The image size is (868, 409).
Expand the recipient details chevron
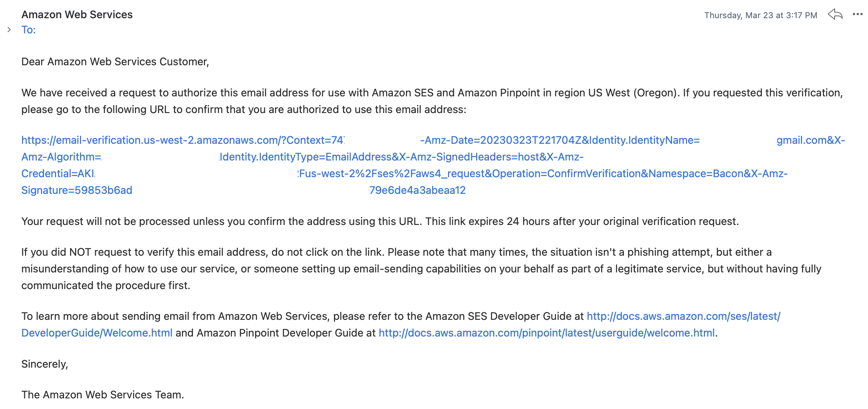click(9, 30)
